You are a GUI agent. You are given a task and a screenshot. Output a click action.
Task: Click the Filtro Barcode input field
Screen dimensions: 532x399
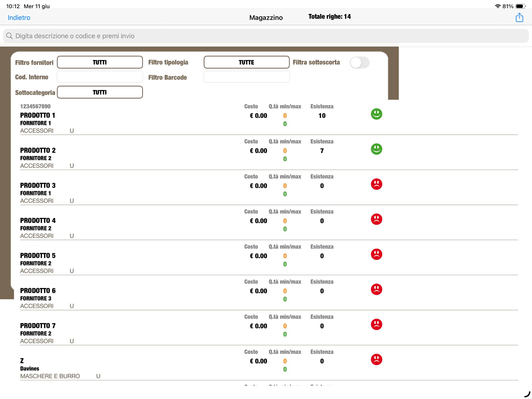pos(246,77)
